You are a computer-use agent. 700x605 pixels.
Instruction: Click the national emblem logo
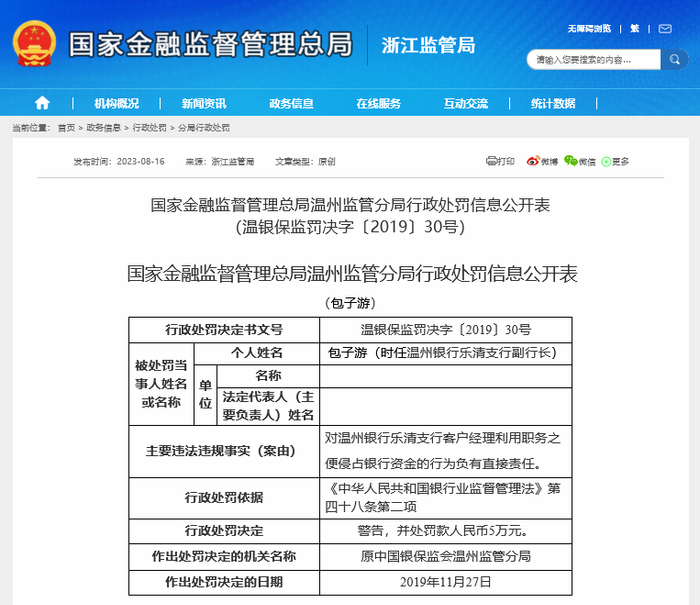point(34,43)
